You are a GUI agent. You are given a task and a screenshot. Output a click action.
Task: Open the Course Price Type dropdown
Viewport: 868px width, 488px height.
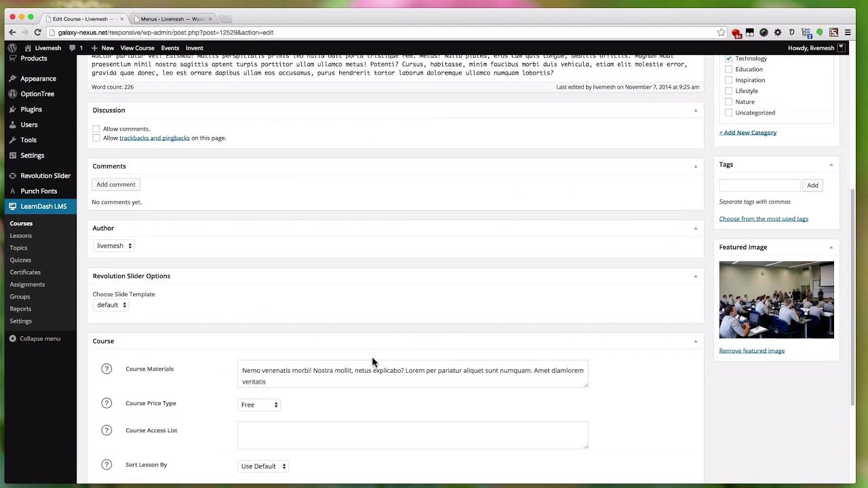(x=259, y=405)
